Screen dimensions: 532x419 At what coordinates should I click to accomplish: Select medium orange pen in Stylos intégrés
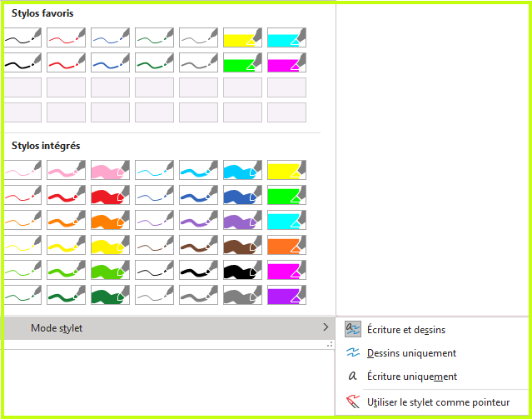(x=66, y=220)
